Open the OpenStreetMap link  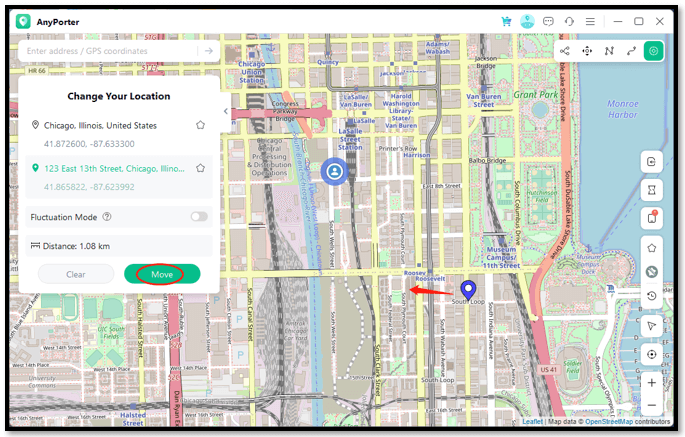(609, 422)
